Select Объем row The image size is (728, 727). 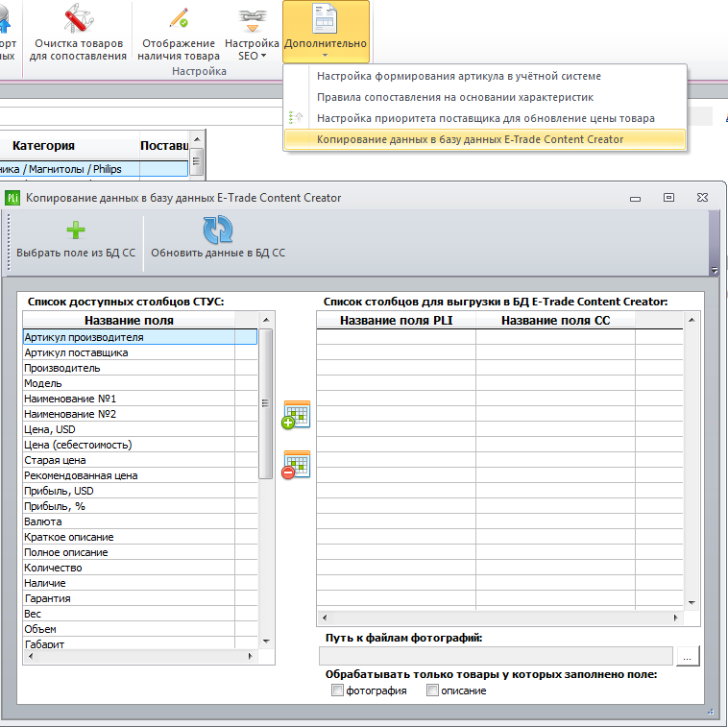[x=140, y=628]
